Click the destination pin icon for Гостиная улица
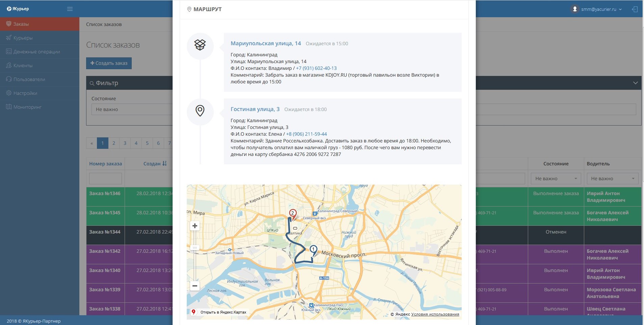 pos(200,111)
